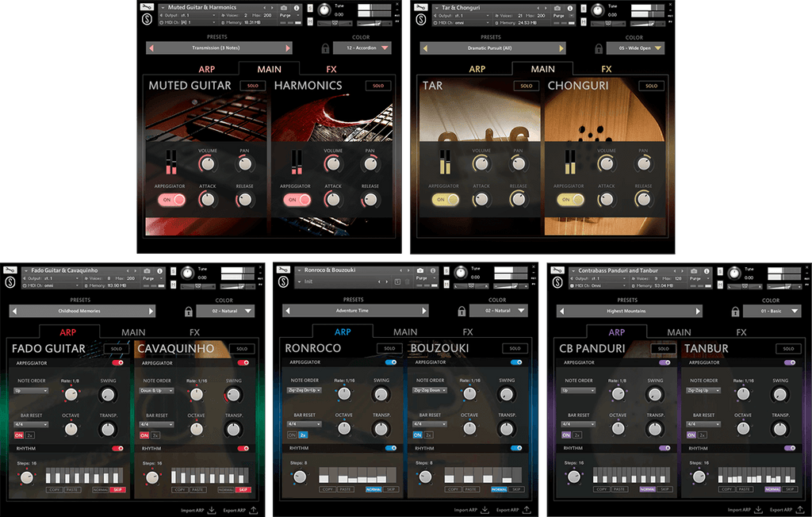Switch to MAIN tab in Contrabass Panduri and Tanbur window
812x517 pixels.
(679, 332)
